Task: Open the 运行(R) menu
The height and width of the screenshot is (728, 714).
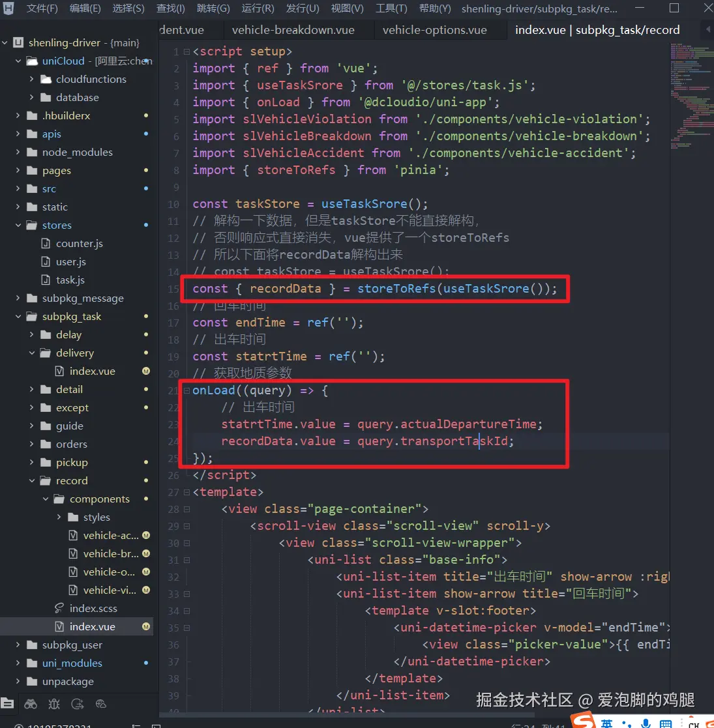Action: 258,8
